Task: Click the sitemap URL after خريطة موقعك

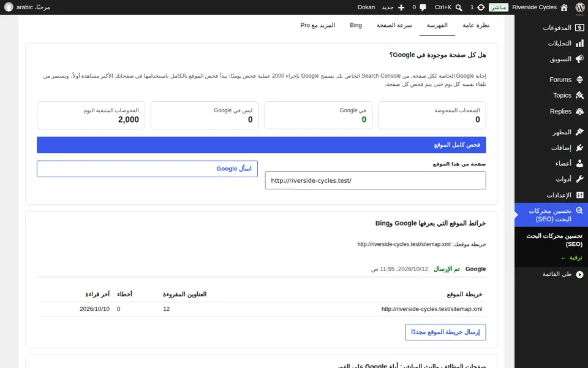Action: coord(404,244)
